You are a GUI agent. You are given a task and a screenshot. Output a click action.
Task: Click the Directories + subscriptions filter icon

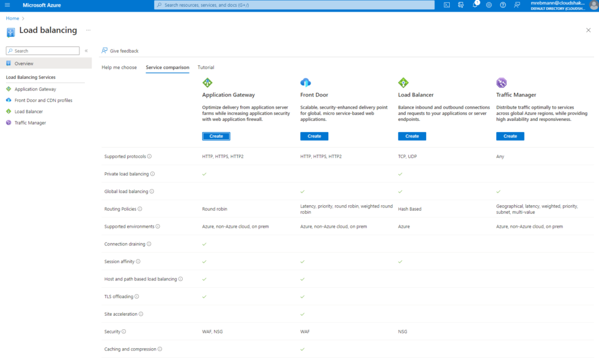(460, 5)
